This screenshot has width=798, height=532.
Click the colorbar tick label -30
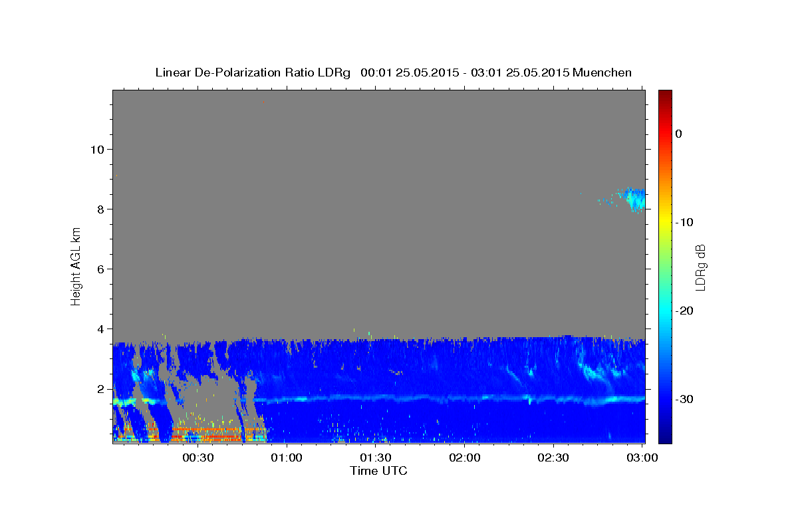pyautogui.click(x=684, y=399)
